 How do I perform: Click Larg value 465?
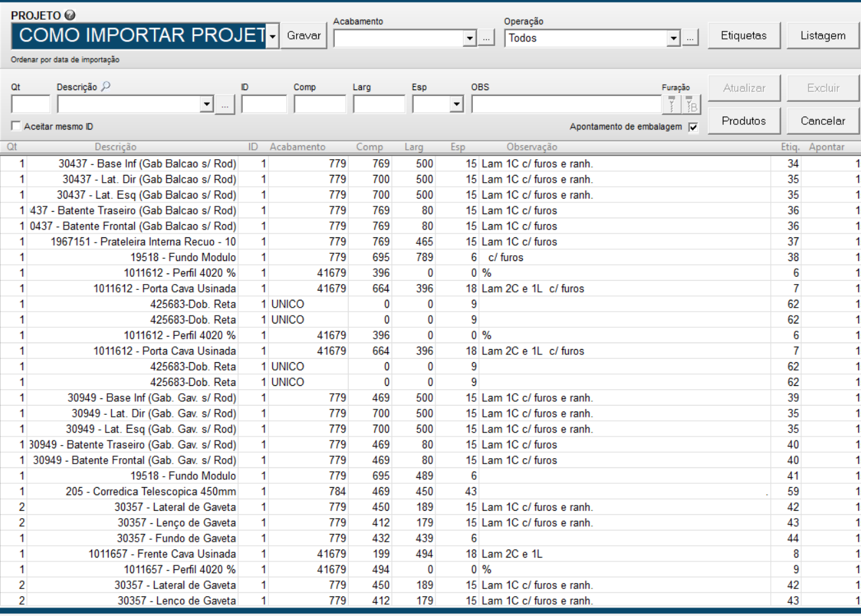point(424,242)
